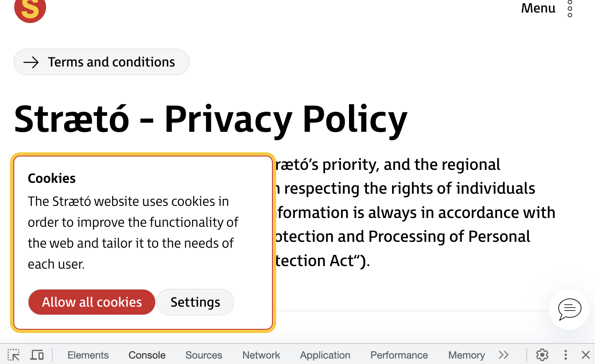Open DevTools settings gear

542,355
